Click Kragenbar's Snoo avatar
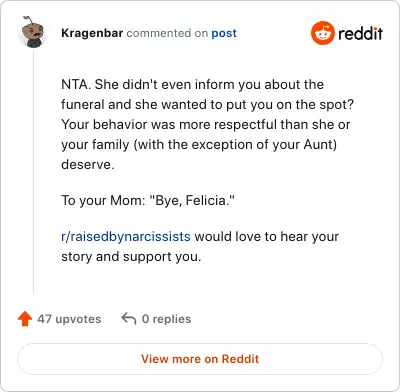This screenshot has height=392, width=400. 33,32
